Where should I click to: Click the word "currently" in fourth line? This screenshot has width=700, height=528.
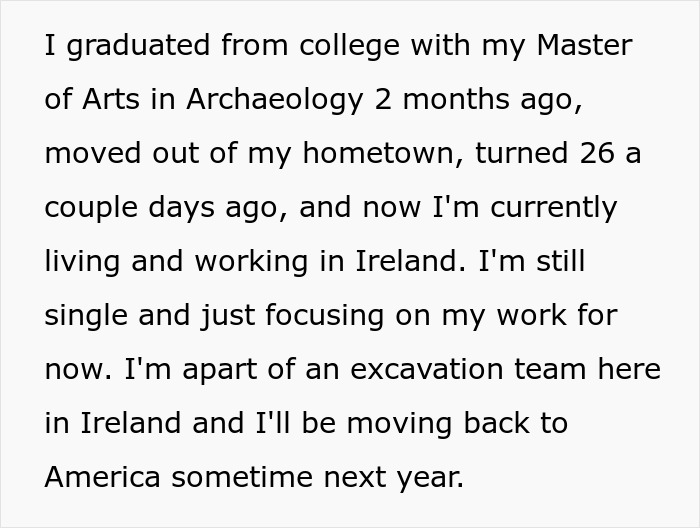coord(554,208)
